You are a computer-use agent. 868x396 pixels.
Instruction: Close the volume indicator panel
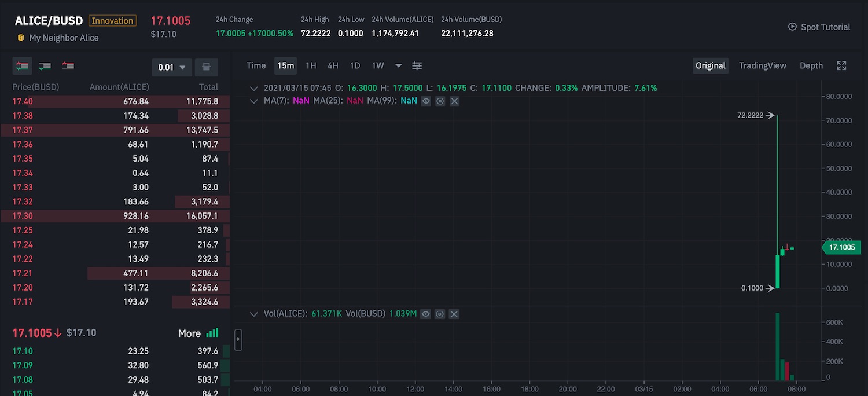coord(454,314)
